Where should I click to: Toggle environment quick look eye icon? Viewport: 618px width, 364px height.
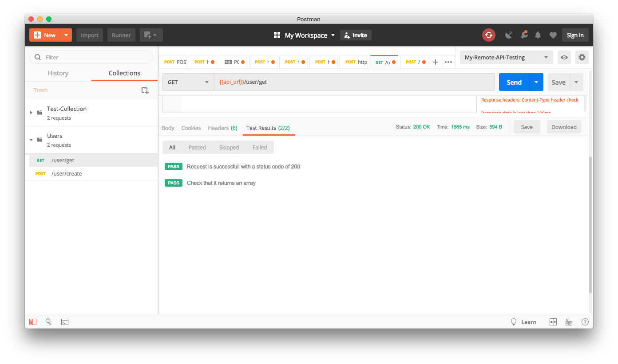[x=564, y=57]
